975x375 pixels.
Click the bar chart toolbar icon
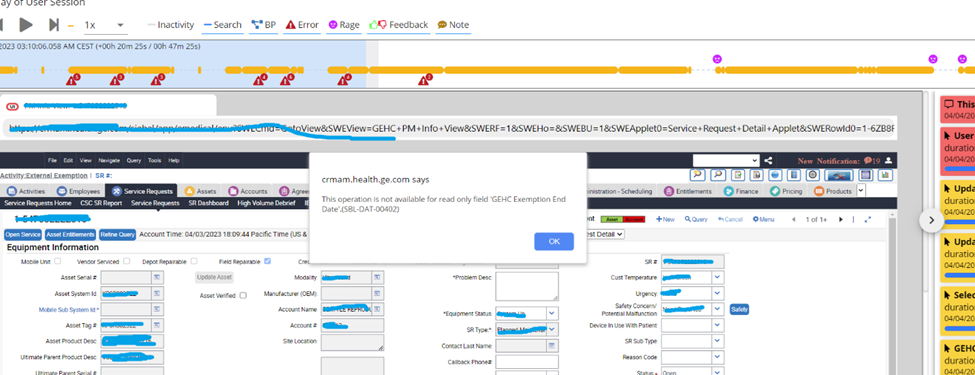tap(885, 175)
